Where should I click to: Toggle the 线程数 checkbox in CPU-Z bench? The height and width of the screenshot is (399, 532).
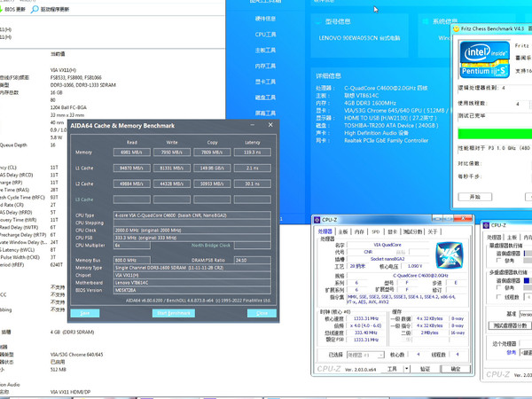pyautogui.click(x=498, y=297)
